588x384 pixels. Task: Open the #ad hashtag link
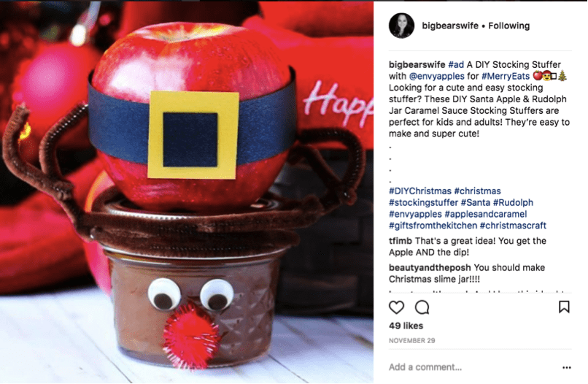456,64
